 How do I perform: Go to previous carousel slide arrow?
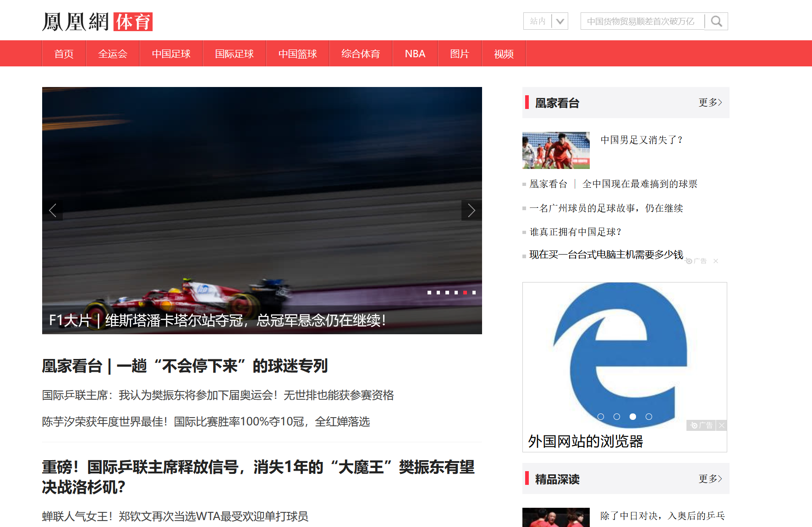pos(53,211)
